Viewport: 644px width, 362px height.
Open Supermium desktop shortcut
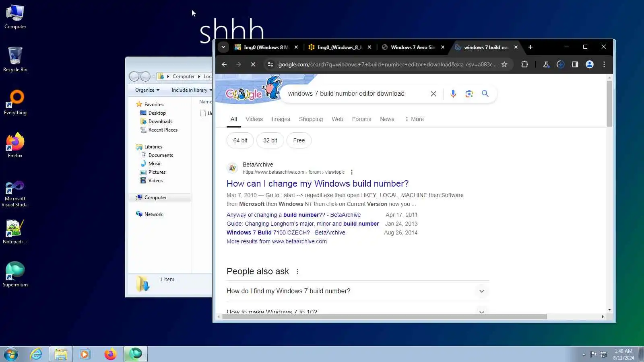15,274
